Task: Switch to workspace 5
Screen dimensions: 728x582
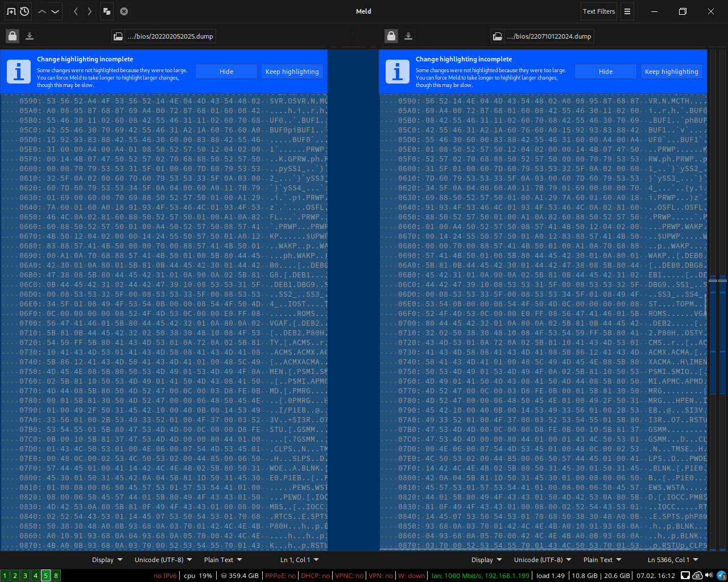Action: [x=45, y=576]
